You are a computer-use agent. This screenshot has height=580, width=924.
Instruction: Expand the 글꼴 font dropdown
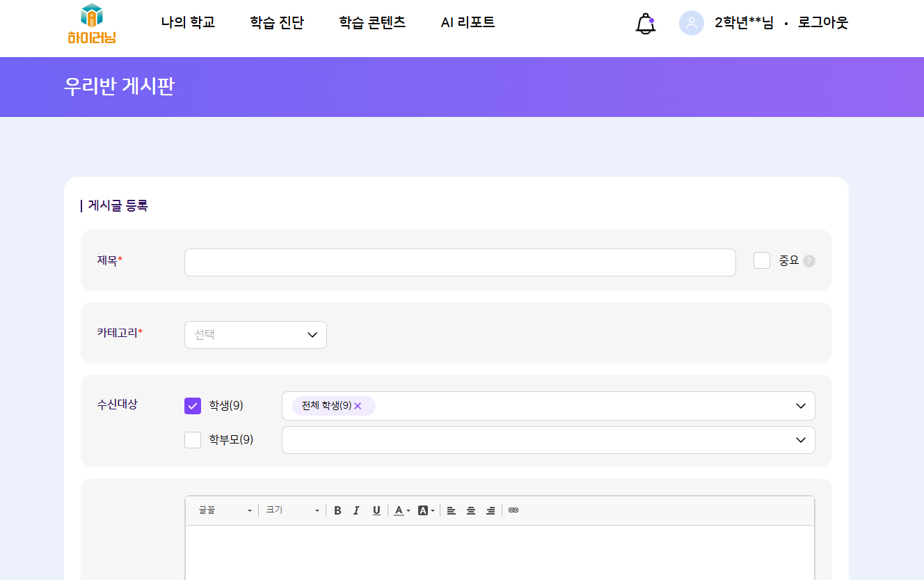pyautogui.click(x=225, y=510)
